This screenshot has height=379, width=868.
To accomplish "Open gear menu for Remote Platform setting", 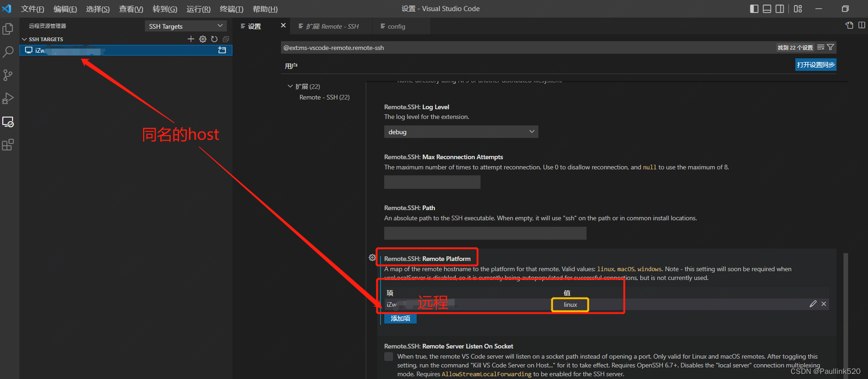I will tap(372, 258).
